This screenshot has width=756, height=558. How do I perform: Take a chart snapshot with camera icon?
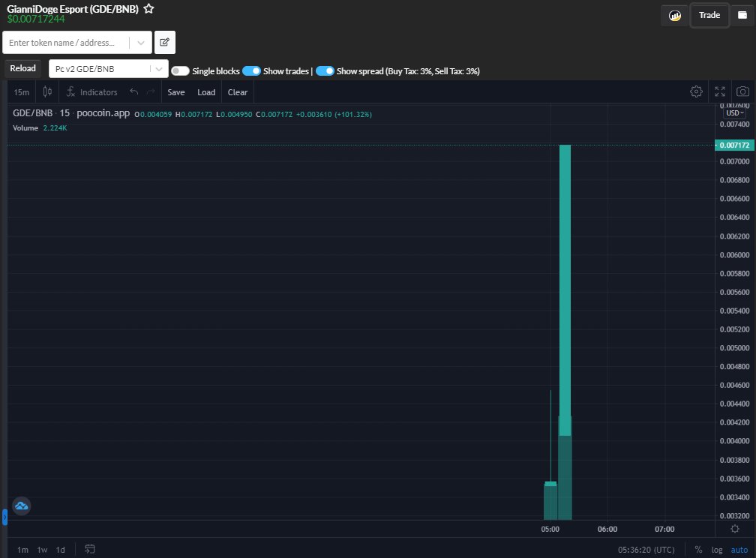pyautogui.click(x=742, y=91)
